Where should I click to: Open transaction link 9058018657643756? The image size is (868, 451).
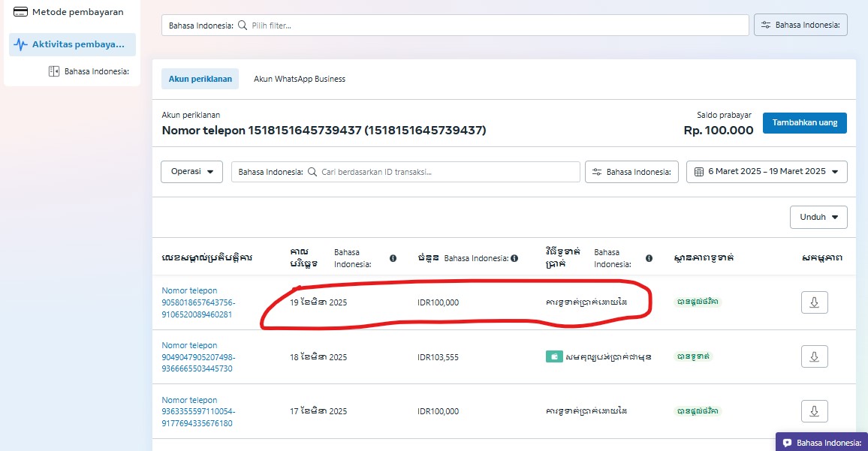(198, 302)
